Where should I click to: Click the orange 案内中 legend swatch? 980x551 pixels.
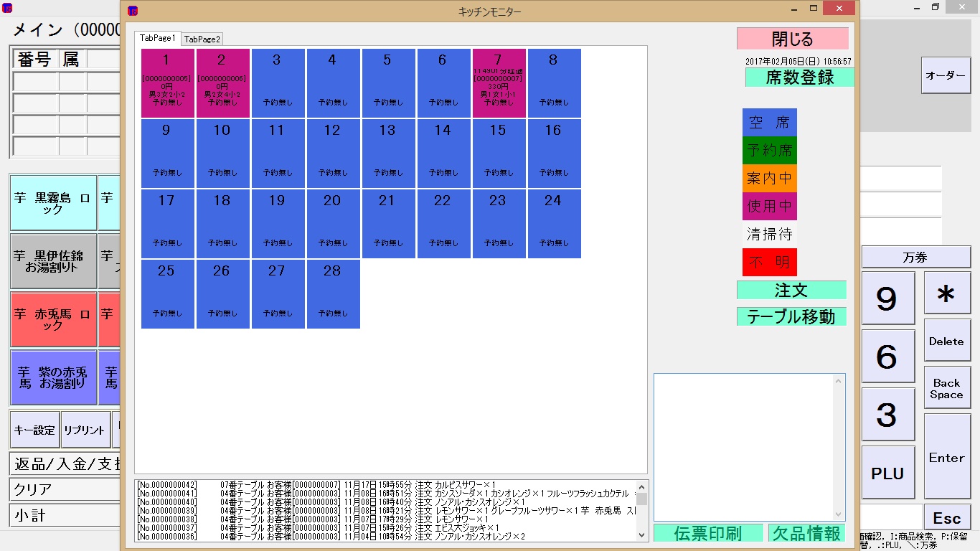click(x=769, y=178)
